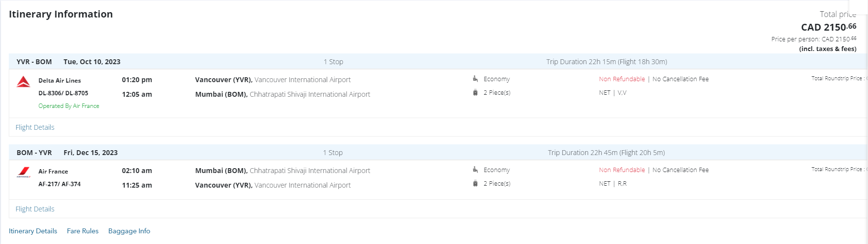Click the Air France logo icon
This screenshot has width=868, height=244.
click(23, 172)
